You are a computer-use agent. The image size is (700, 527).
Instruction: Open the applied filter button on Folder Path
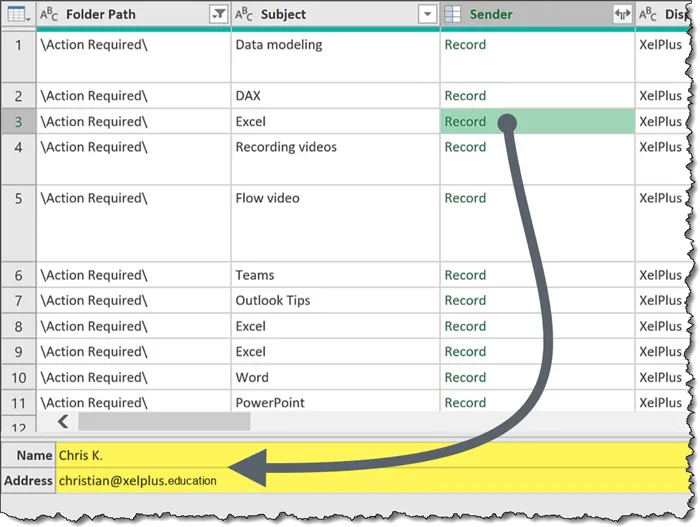[x=218, y=15]
